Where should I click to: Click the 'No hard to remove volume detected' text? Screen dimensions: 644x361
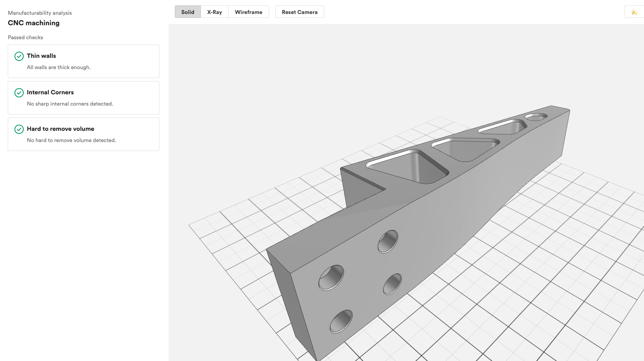(x=71, y=140)
